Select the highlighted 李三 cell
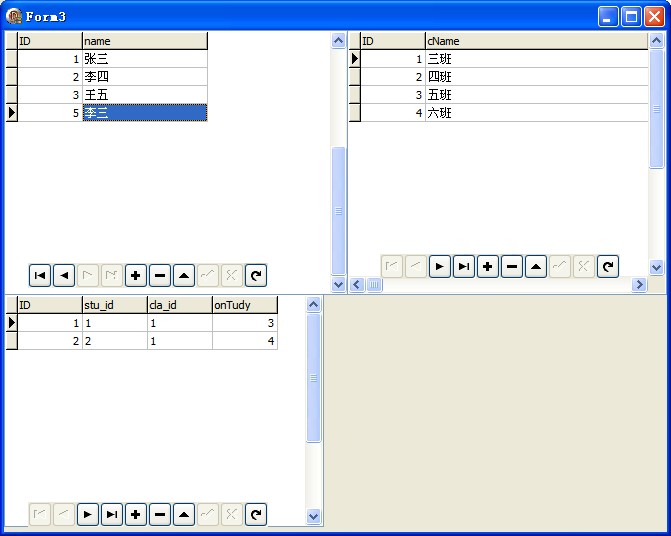671x536 pixels. pyautogui.click(x=145, y=113)
